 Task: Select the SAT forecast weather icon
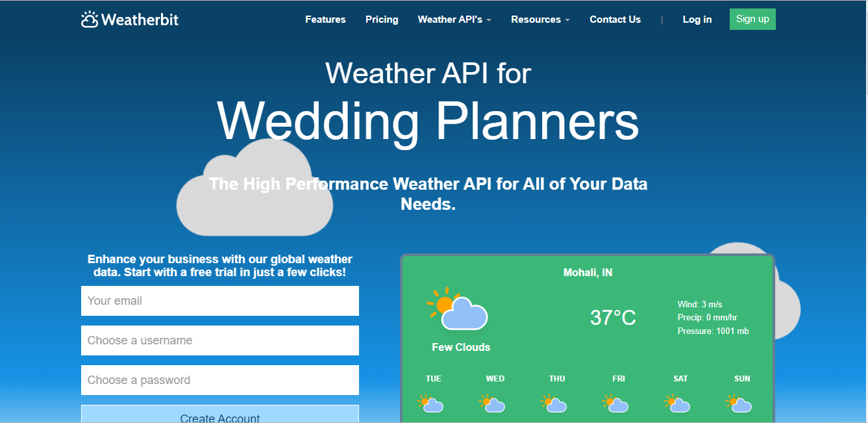677,404
